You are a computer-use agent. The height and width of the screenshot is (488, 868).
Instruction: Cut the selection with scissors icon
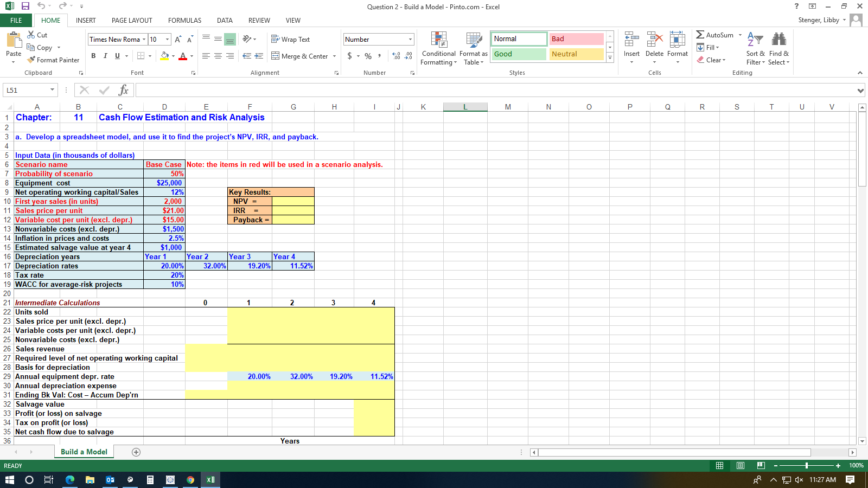point(31,35)
